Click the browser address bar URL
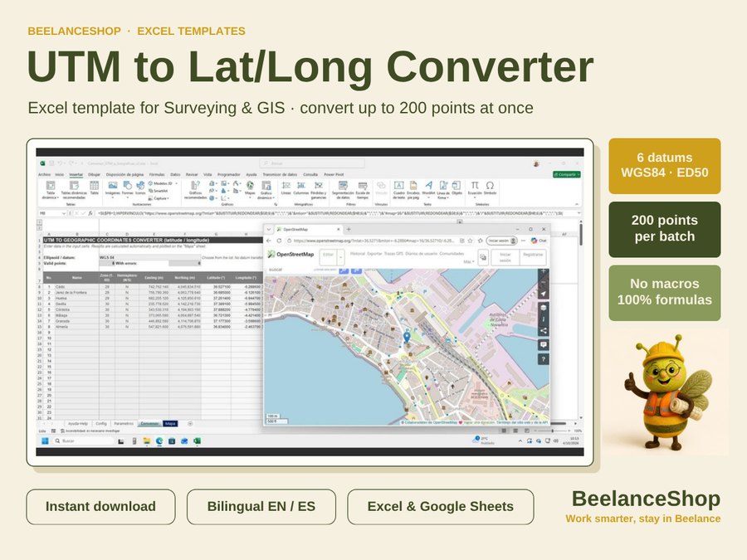Viewport: 747px width, 560px height. click(x=374, y=241)
